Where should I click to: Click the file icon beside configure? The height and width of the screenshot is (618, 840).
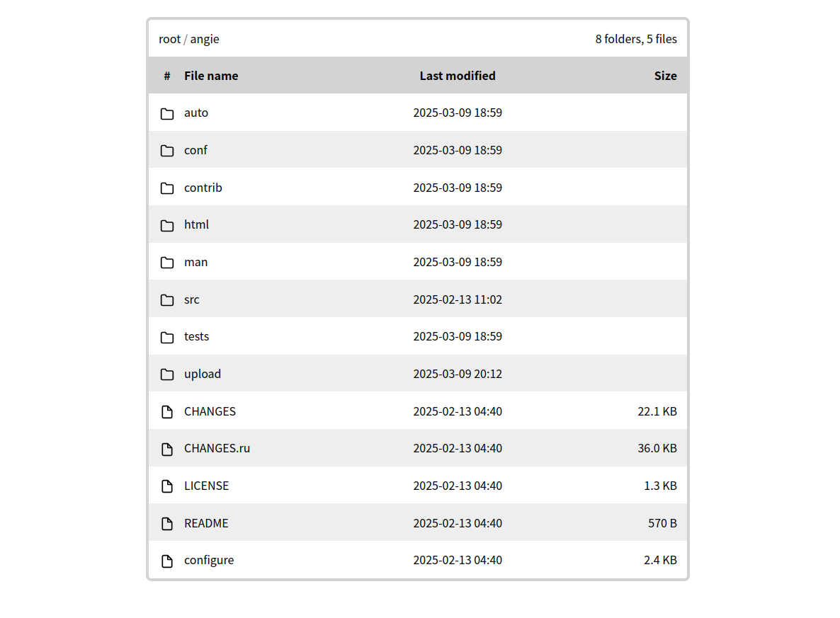pyautogui.click(x=167, y=561)
